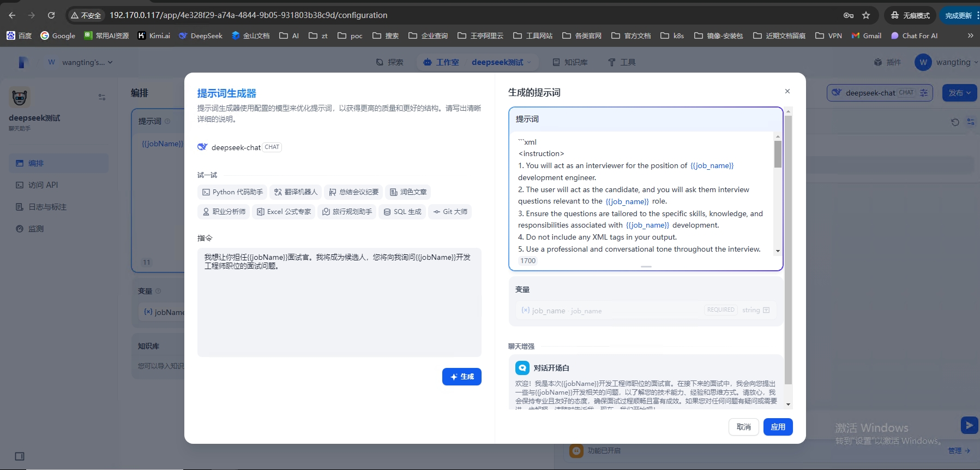Open Kimi.ai bookmark
Screen dimensions: 980x470
pyautogui.click(x=154, y=35)
